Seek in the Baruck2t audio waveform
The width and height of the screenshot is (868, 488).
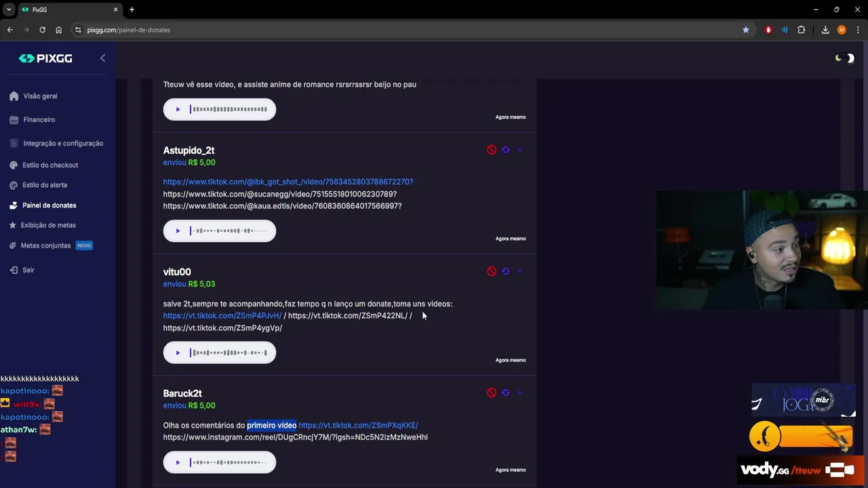tap(229, 462)
